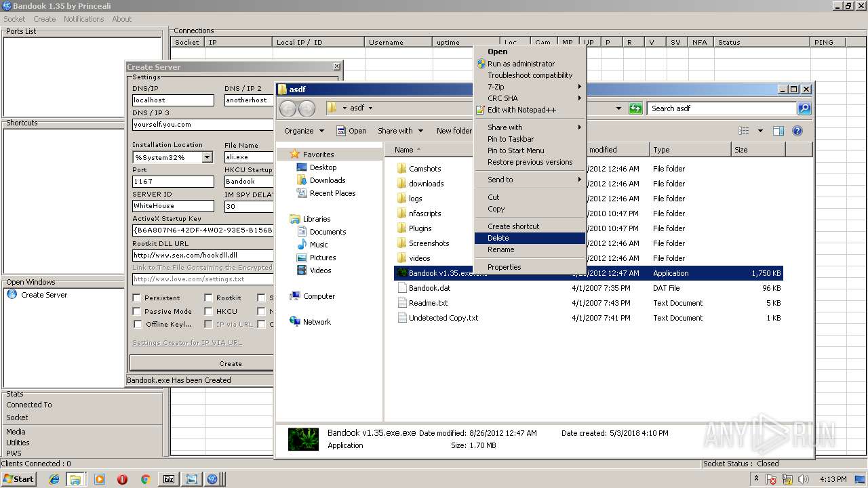Click the change view icon in Explorer
868x488 pixels.
coord(744,131)
